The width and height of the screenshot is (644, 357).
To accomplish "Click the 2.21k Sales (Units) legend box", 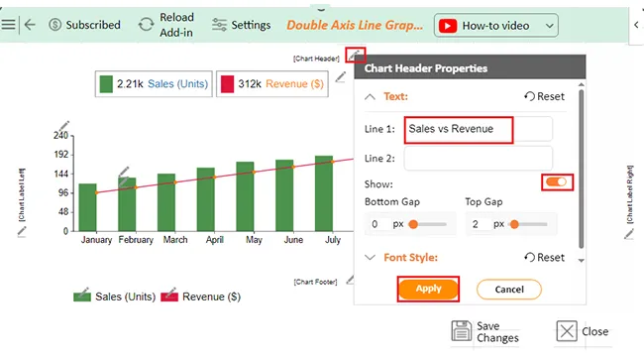I will (154, 84).
